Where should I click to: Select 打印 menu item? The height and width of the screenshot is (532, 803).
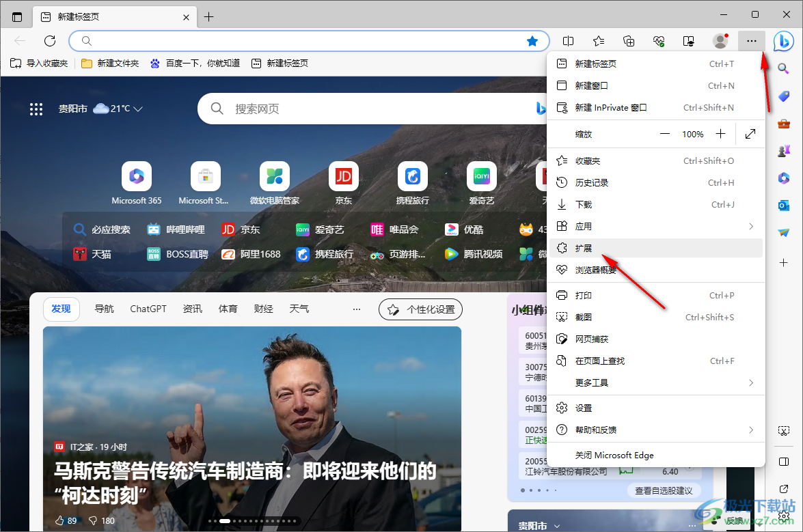pos(656,295)
